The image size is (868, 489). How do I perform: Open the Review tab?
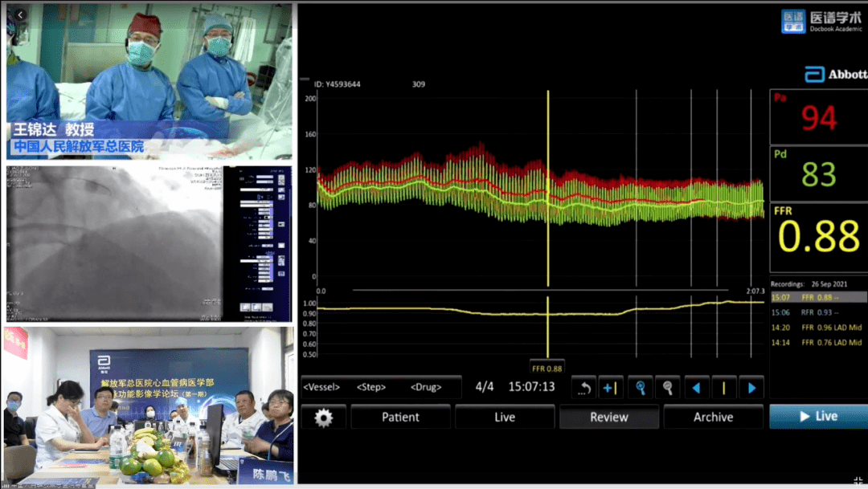point(608,417)
